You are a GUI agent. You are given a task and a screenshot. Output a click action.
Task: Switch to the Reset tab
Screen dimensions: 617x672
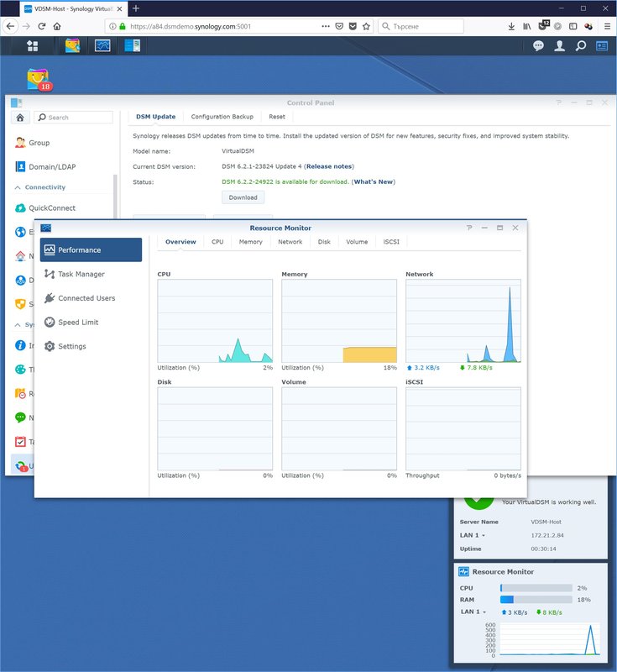pyautogui.click(x=277, y=117)
